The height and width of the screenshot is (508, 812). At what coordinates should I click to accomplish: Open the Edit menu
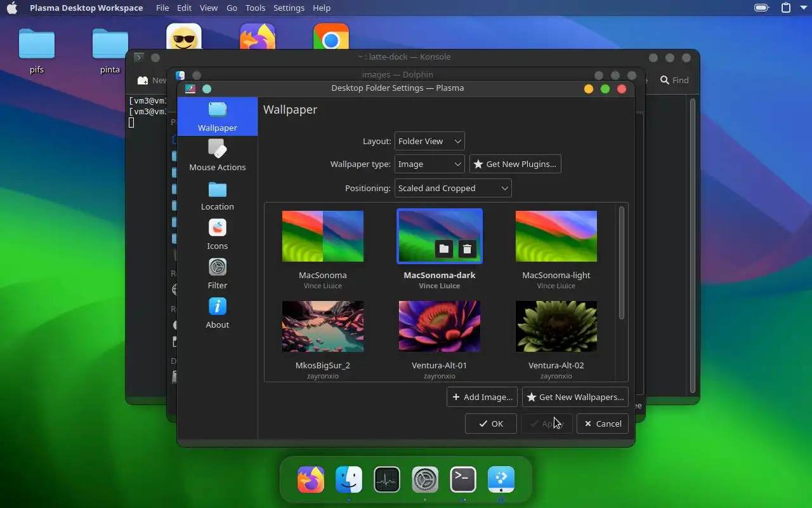pyautogui.click(x=185, y=8)
